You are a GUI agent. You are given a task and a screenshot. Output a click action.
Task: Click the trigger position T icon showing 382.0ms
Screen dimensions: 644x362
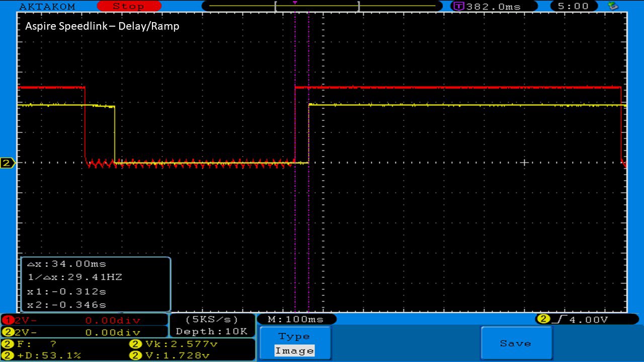[x=458, y=7]
